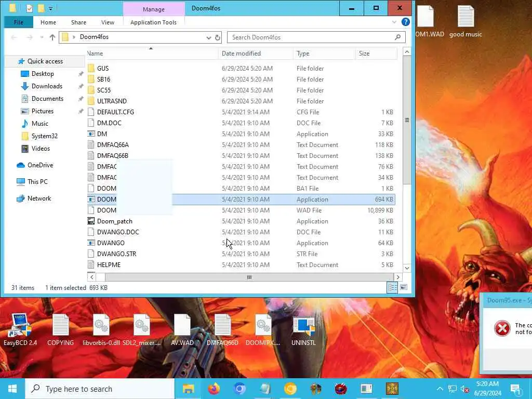Image resolution: width=532 pixels, height=399 pixels.
Task: Open the View ribbon tab
Action: (x=108, y=22)
